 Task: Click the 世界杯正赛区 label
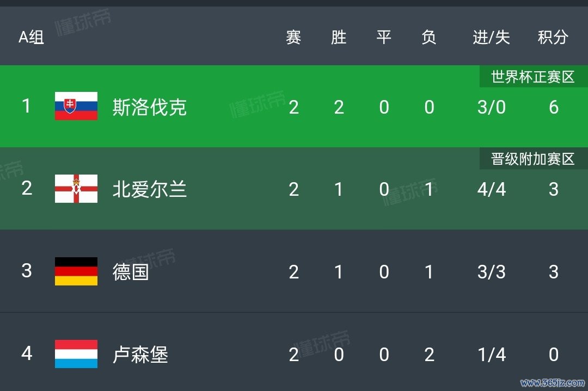tap(533, 77)
